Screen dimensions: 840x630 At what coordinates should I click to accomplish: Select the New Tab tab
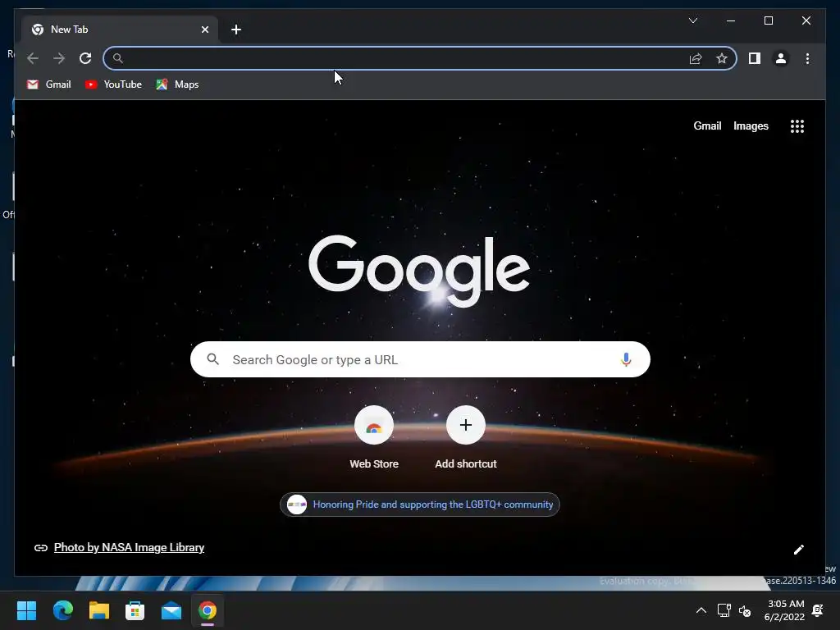[120, 30]
